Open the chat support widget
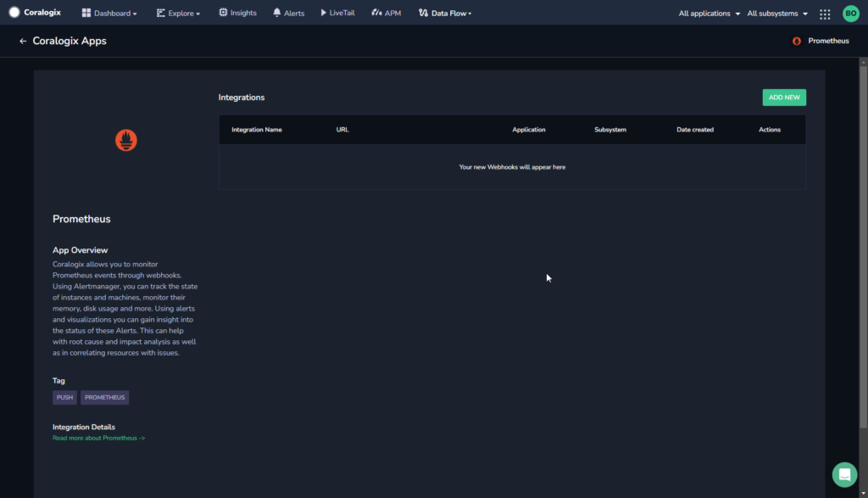The width and height of the screenshot is (868, 498). (844, 475)
